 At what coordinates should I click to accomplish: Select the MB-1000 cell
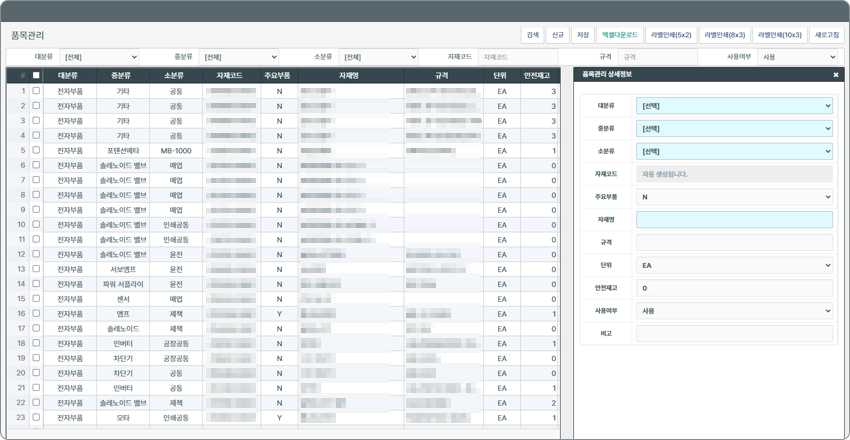(x=176, y=150)
